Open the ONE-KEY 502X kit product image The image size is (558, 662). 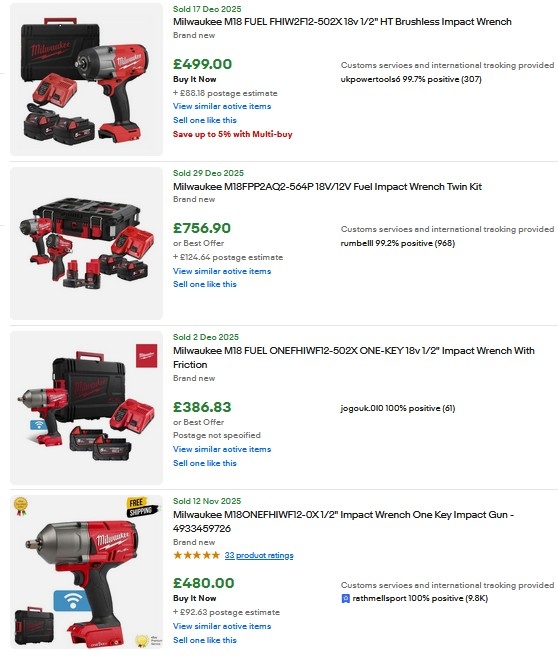click(86, 408)
